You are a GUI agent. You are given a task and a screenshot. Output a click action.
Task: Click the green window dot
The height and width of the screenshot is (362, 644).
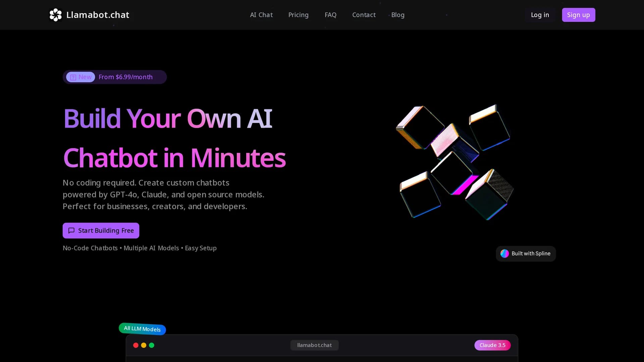click(x=152, y=345)
